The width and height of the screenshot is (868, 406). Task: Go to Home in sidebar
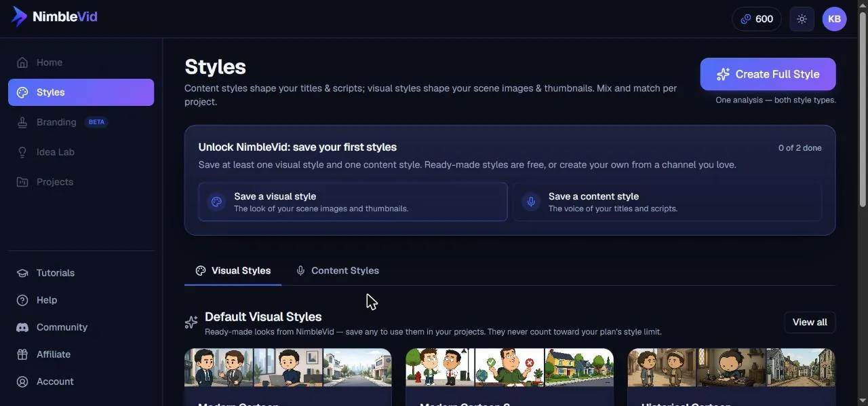pos(81,62)
